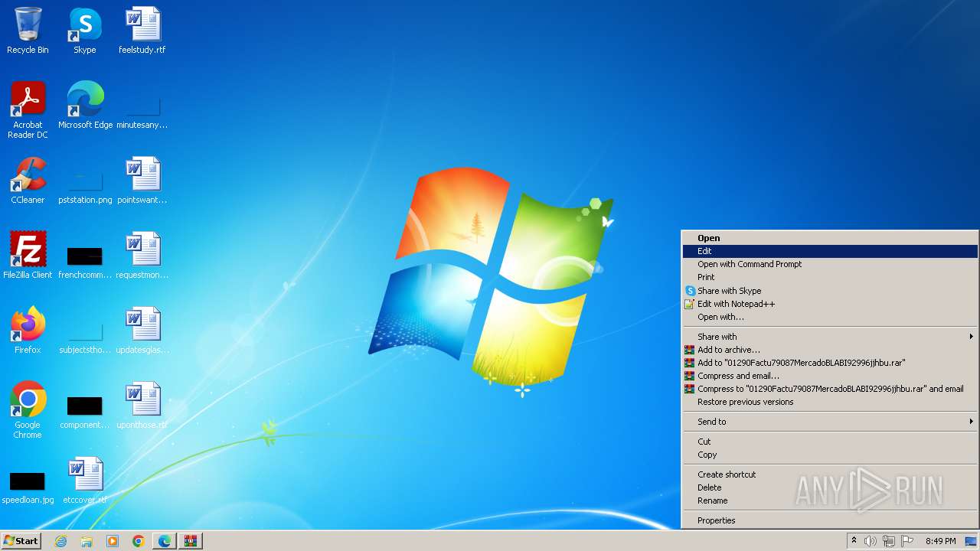980x551 pixels.
Task: Choose Rename in the context menu
Action: click(830, 500)
